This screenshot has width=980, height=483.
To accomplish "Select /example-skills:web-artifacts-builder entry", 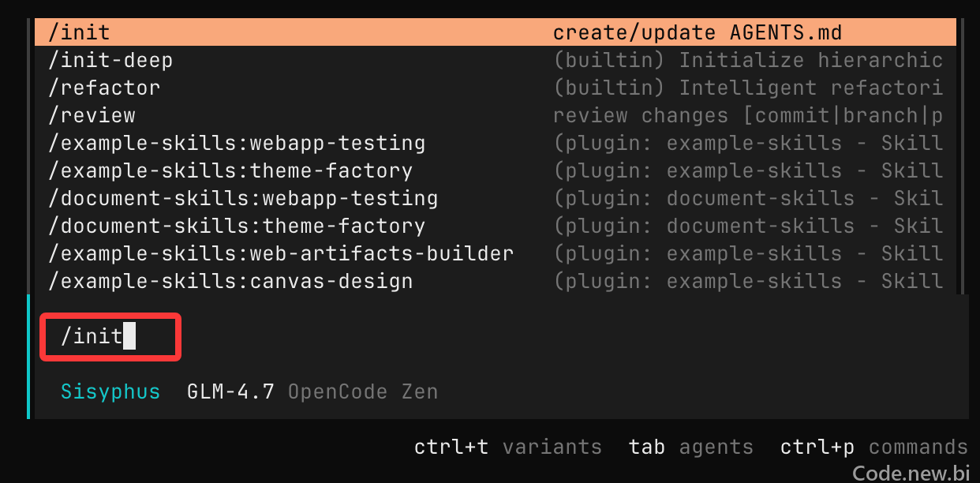I will point(496,253).
